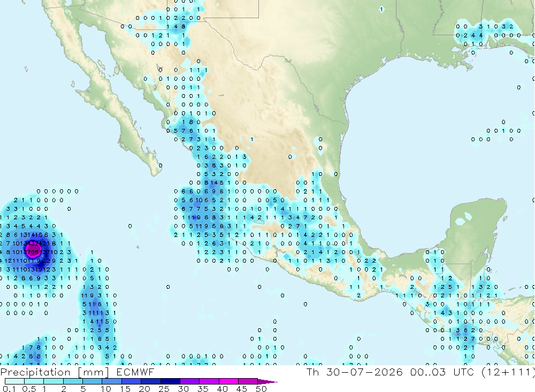Click the "(12+111)" forecast offset text
Image resolution: width=535 pixels, height=392 pixels.
tap(508, 372)
